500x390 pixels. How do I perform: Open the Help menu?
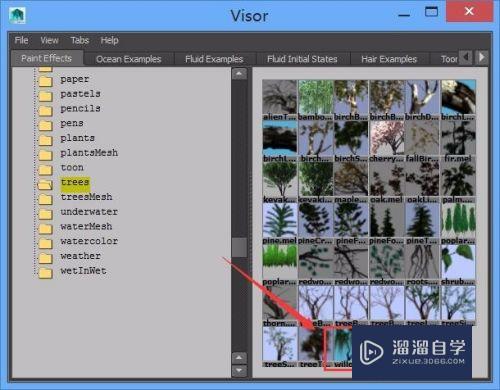pyautogui.click(x=110, y=41)
